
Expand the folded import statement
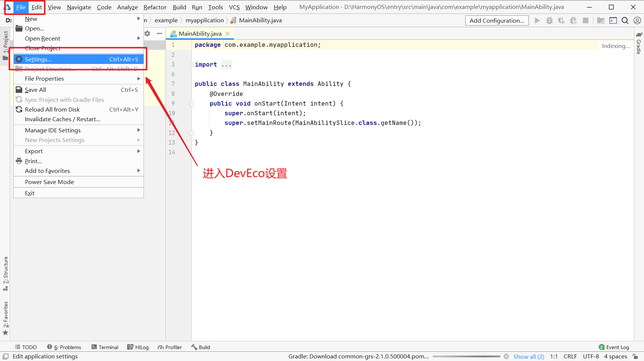point(191,65)
